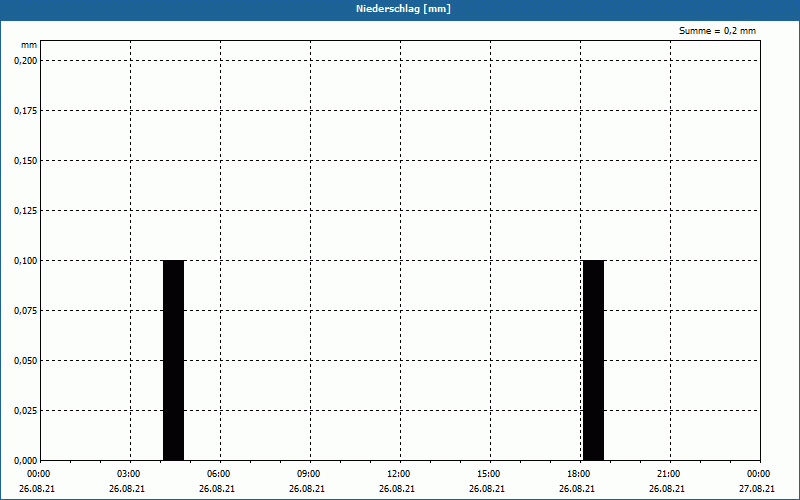Click the mm unit label on the y-axis
The image size is (800, 500).
tap(29, 45)
